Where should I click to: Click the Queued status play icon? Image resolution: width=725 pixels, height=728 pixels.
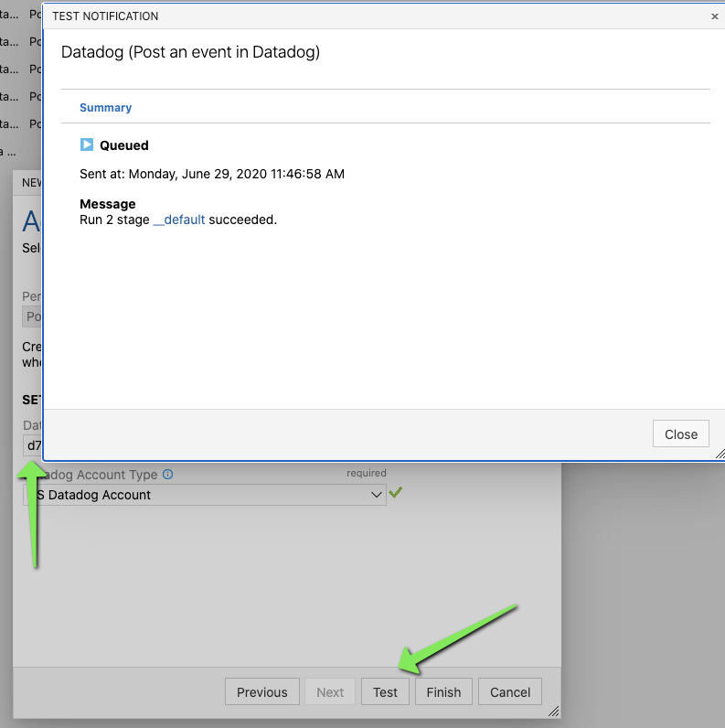tap(86, 145)
